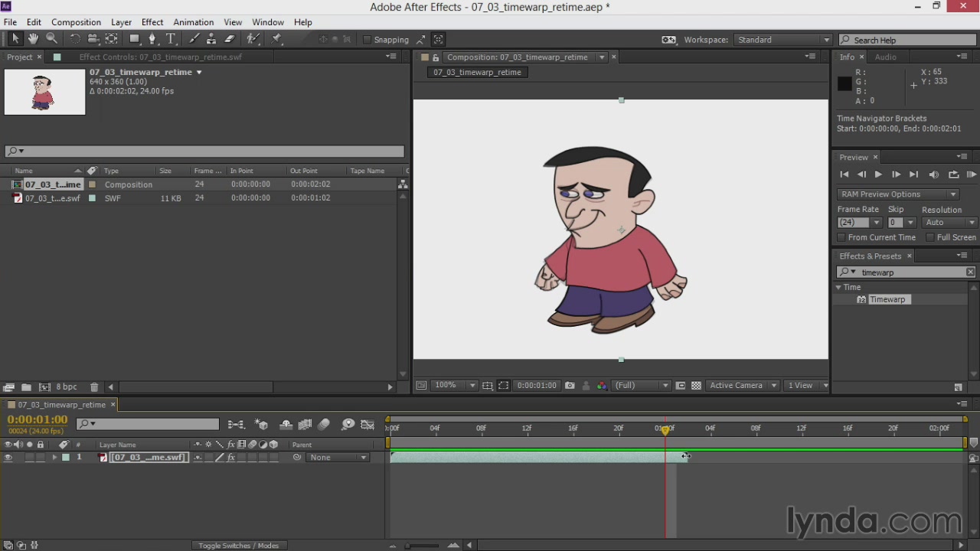The width and height of the screenshot is (980, 551).
Task: Click Show Channel color icon in viewer
Action: (x=602, y=386)
